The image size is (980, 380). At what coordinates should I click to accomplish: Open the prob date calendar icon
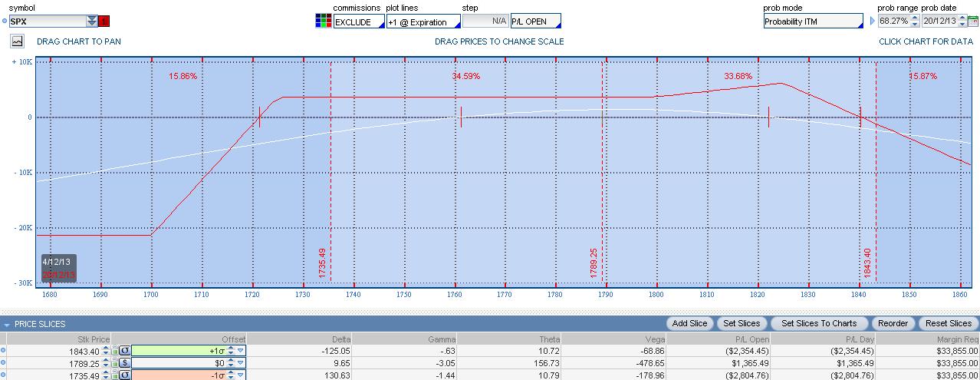click(972, 21)
